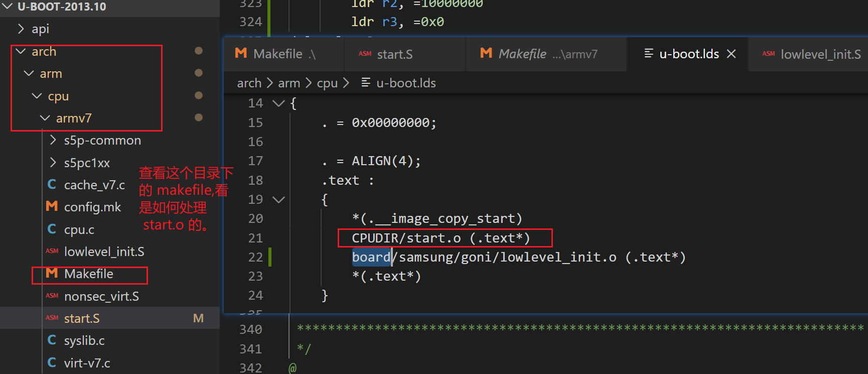Click u-boot.lds in the breadcrumb
This screenshot has width=868, height=374.
(406, 83)
